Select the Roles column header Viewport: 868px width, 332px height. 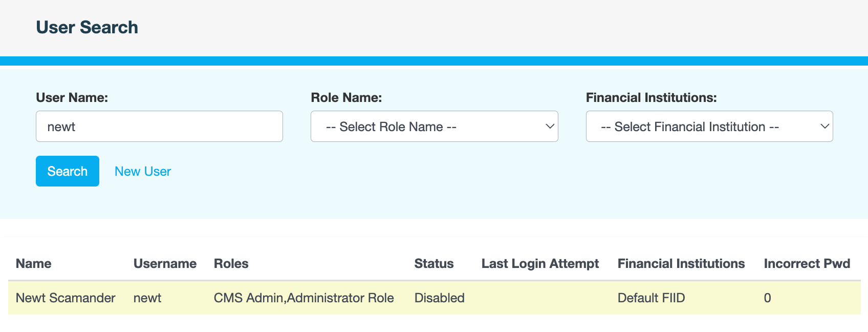[231, 264]
